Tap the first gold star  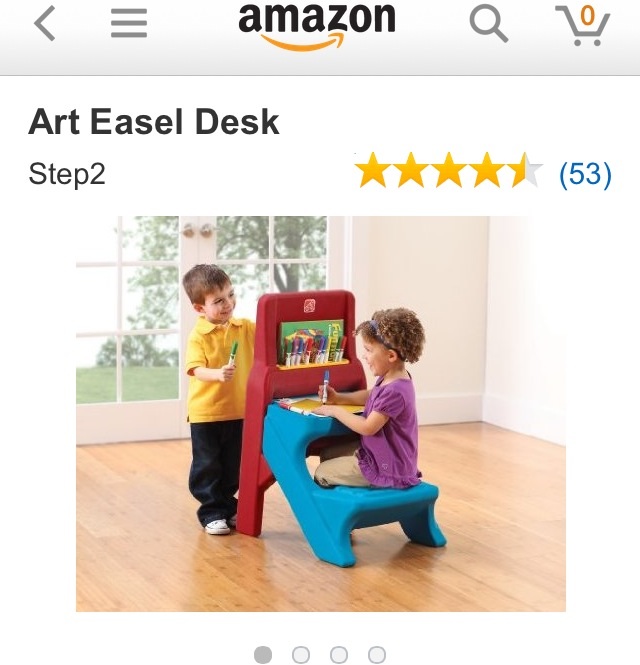tap(373, 170)
